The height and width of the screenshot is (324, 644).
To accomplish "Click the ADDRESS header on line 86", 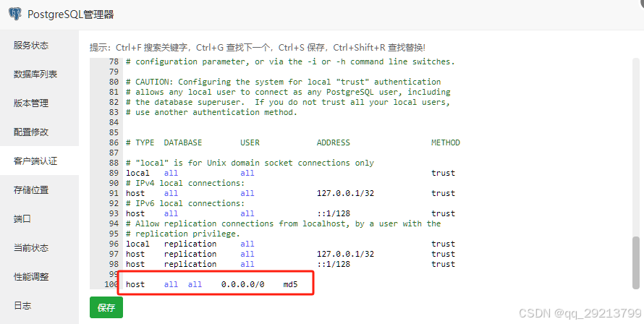I will point(334,142).
